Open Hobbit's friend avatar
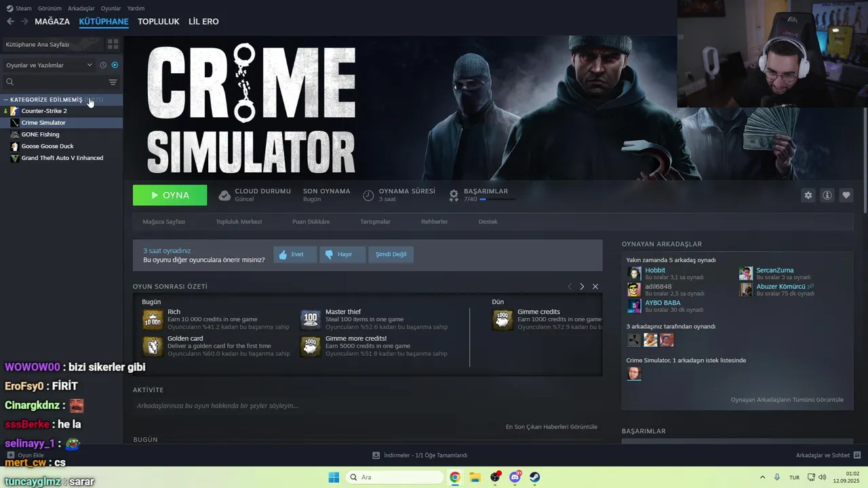868x488 pixels. click(x=634, y=273)
